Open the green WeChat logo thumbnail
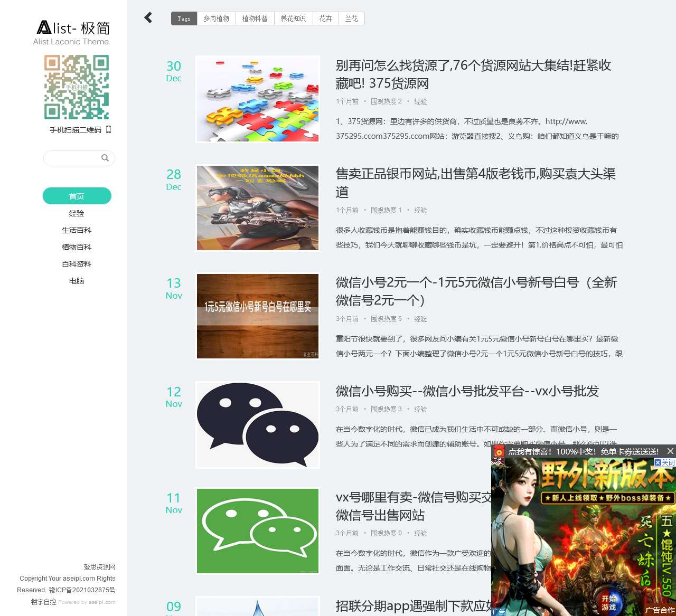 point(258,530)
